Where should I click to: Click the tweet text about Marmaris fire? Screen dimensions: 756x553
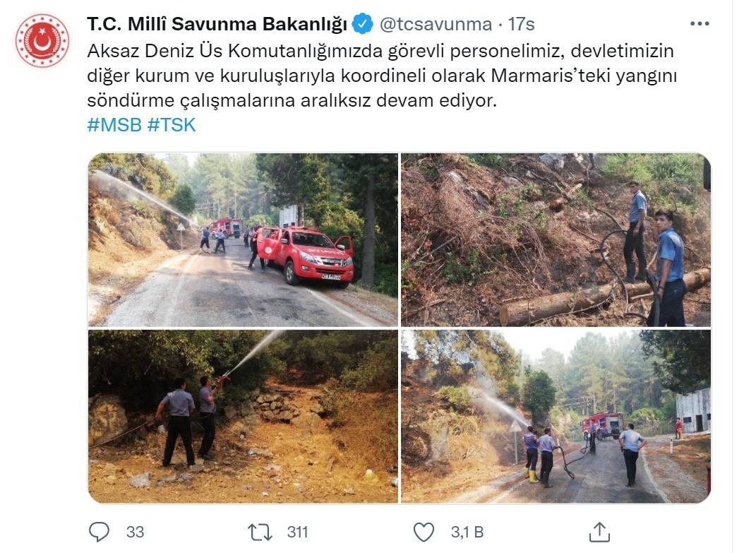[383, 76]
